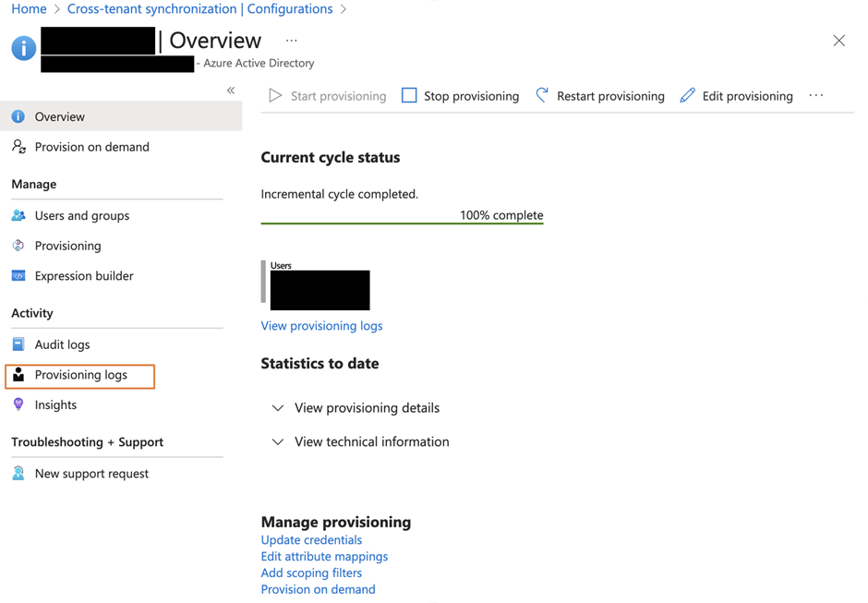
Task: Click the Restart provisioning circular arrow icon
Action: [542, 95]
